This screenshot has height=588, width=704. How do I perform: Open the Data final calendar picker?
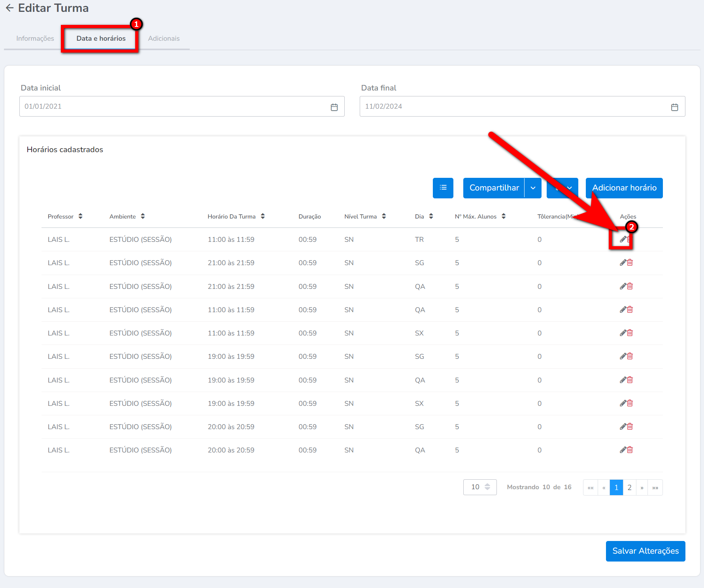pyautogui.click(x=674, y=107)
